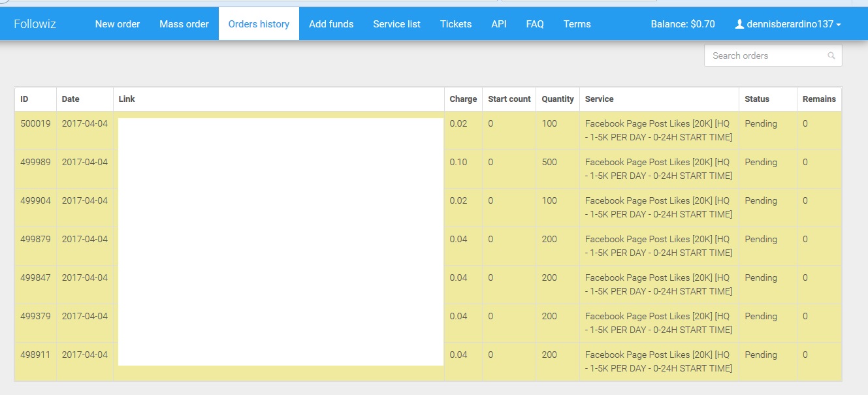Viewport: 868px width, 395px height.
Task: Click Pending status of order 500019
Action: pos(761,123)
